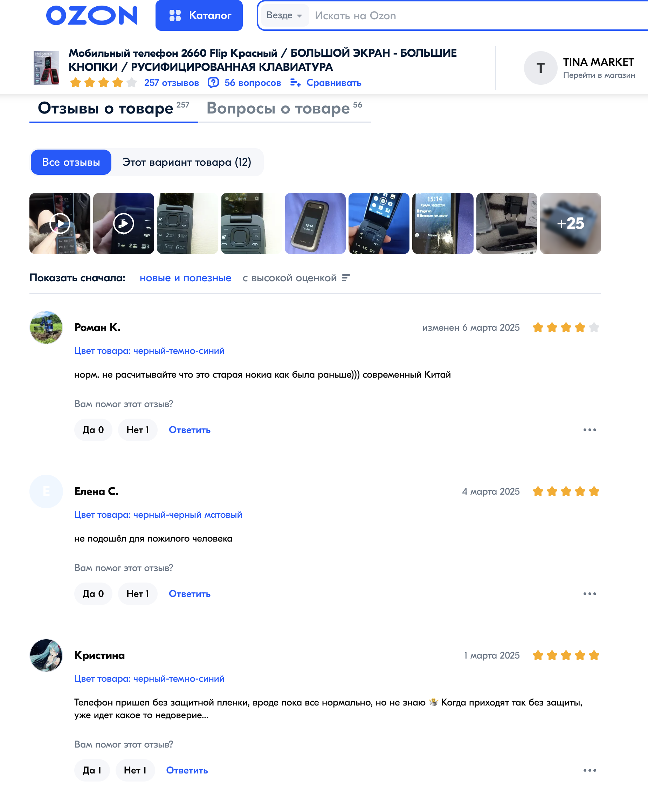Open the Каталог grid menu

199,15
